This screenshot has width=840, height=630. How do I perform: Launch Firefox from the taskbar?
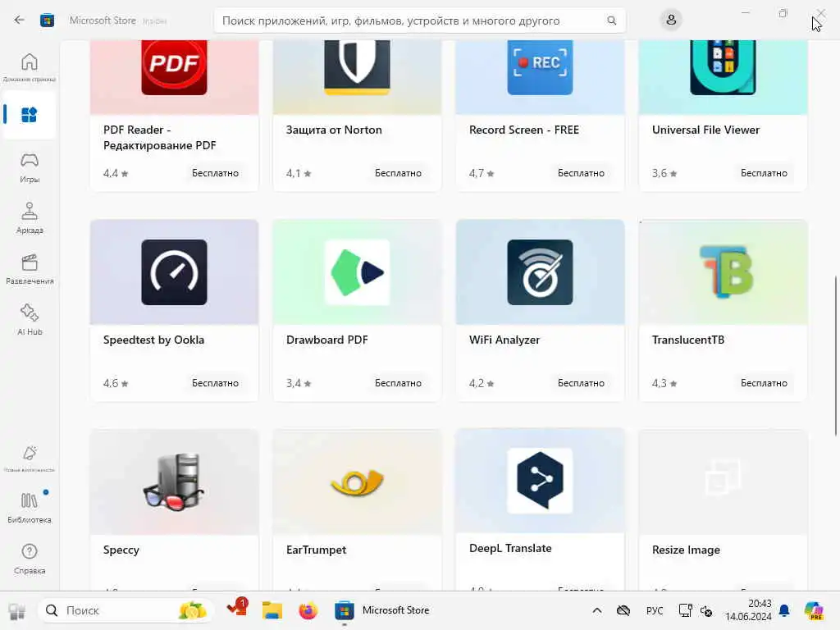(x=308, y=610)
